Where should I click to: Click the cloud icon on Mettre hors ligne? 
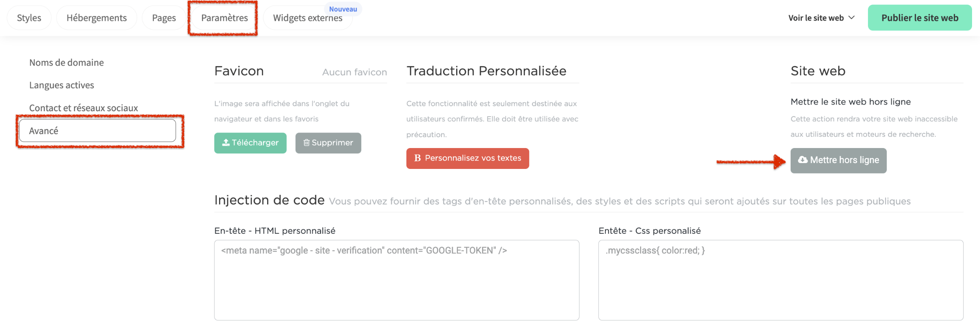pyautogui.click(x=803, y=160)
